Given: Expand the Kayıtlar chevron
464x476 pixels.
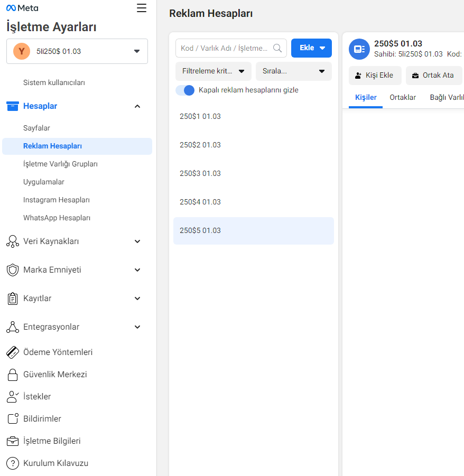Looking at the screenshot, I should point(137,298).
